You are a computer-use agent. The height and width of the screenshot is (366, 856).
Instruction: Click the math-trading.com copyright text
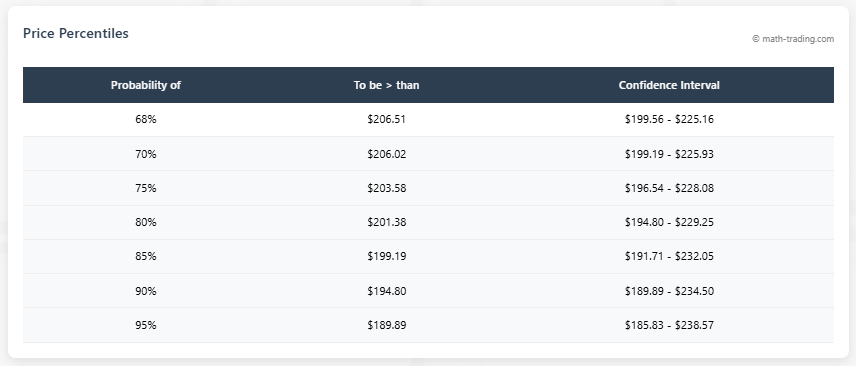point(793,39)
